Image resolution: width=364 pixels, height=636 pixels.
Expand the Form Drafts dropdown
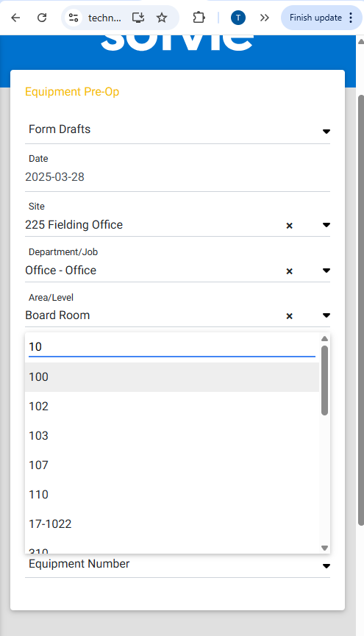(326, 131)
